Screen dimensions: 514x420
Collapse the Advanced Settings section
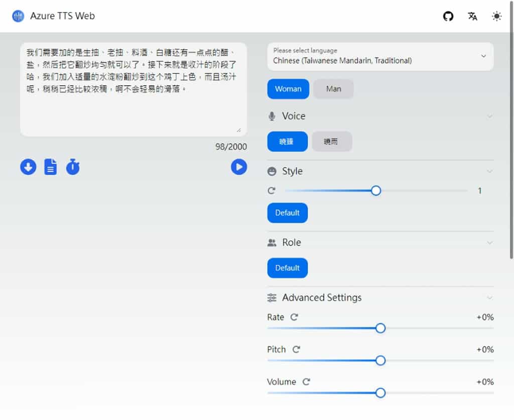tap(489, 298)
